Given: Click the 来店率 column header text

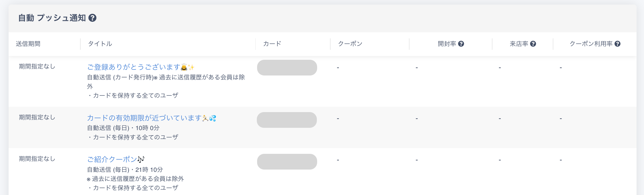Looking at the screenshot, I should [x=519, y=44].
